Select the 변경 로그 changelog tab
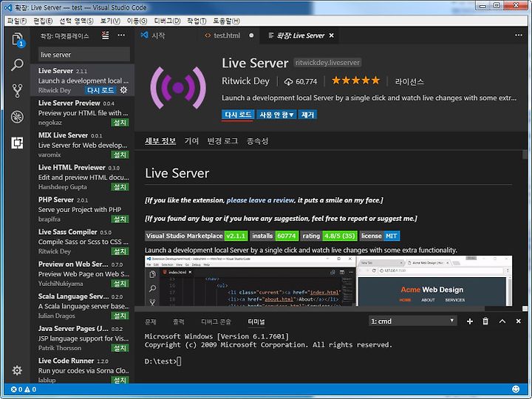Viewport: 532px width, 399px height. tap(222, 141)
